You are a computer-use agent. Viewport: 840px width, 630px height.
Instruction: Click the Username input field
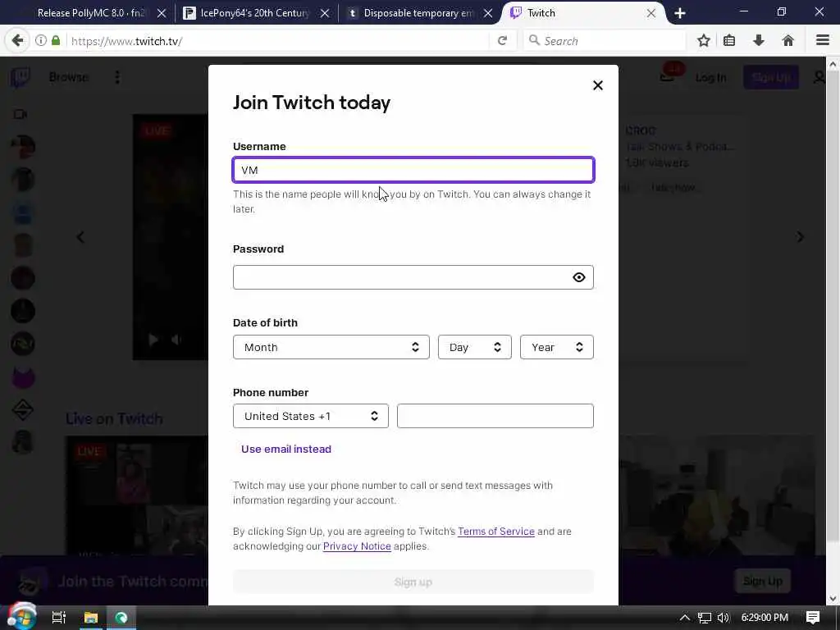point(413,170)
